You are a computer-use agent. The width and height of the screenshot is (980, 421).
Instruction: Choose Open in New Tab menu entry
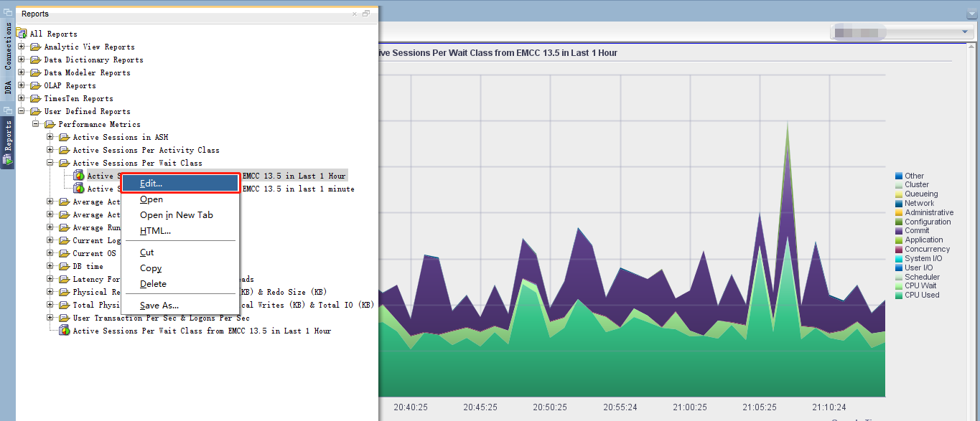point(179,215)
